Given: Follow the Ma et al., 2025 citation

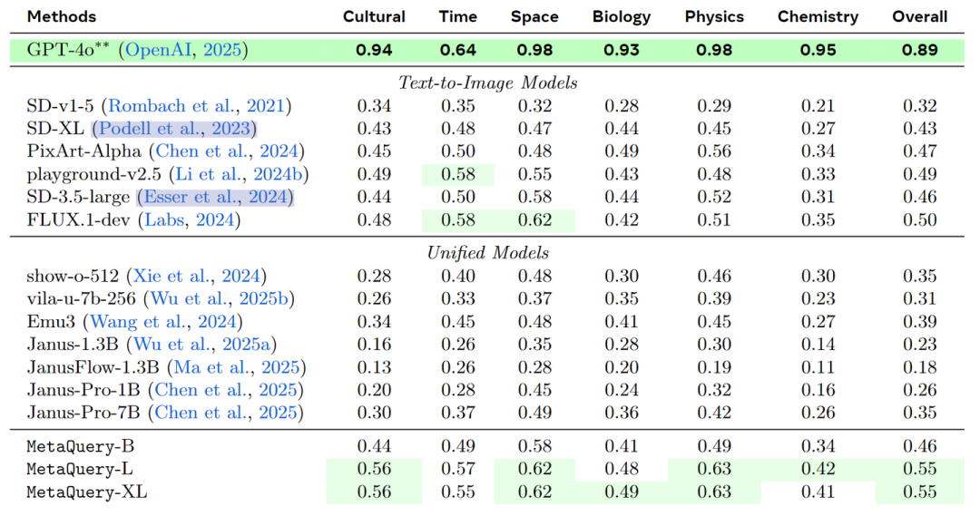Looking at the screenshot, I should pyautogui.click(x=236, y=367).
